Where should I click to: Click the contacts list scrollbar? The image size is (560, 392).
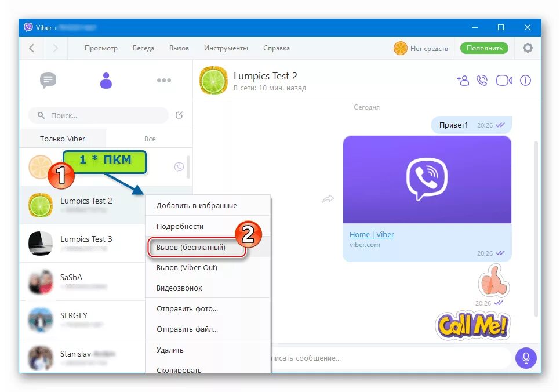pyautogui.click(x=188, y=167)
